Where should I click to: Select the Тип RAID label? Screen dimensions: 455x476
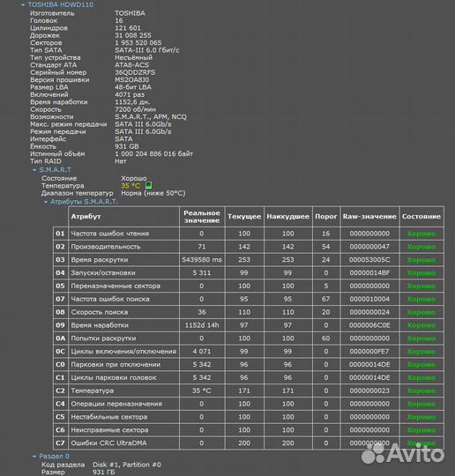coord(46,161)
